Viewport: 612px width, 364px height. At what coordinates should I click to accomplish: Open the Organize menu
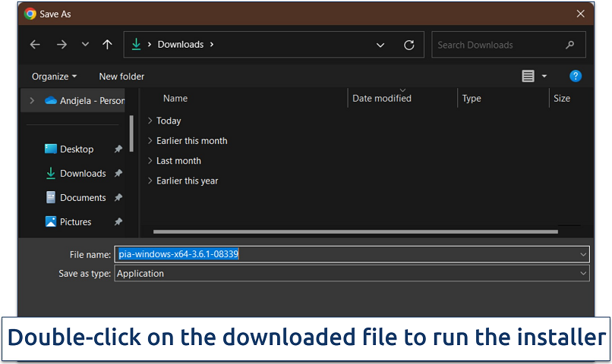(54, 77)
